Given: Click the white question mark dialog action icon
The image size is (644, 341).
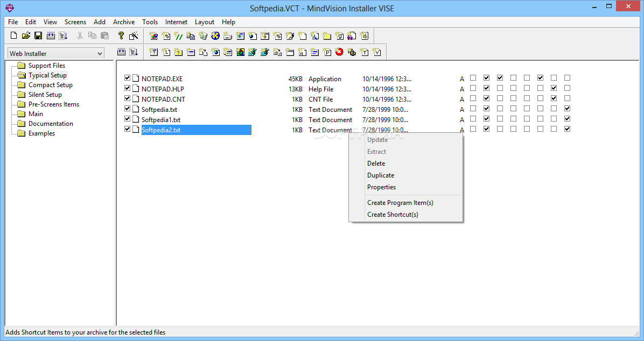Looking at the screenshot, I should click(x=153, y=52).
